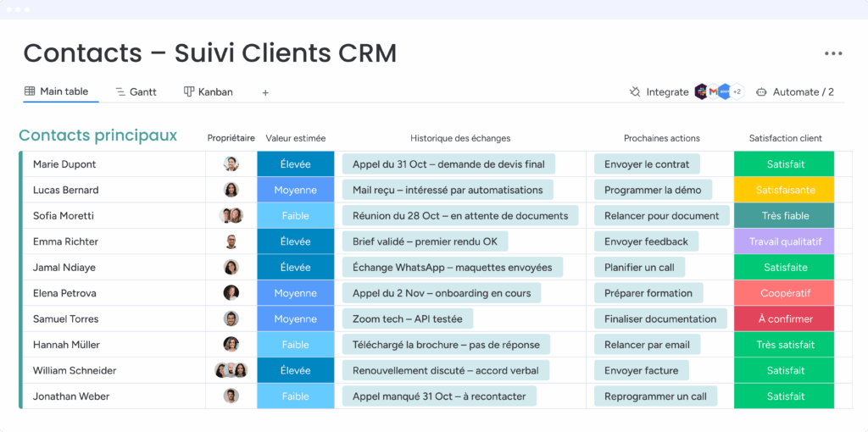
Task: Click the 'Relancer pour document' action
Action: [x=661, y=216]
